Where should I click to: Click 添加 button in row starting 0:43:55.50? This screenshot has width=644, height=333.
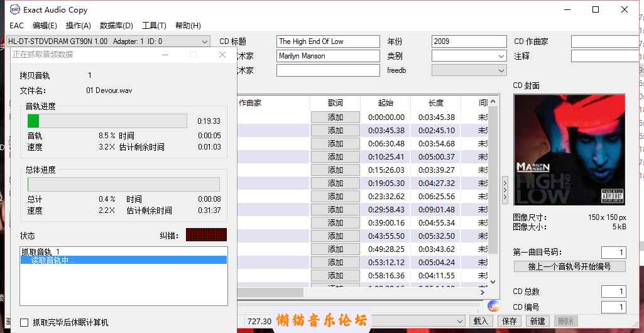335,236
